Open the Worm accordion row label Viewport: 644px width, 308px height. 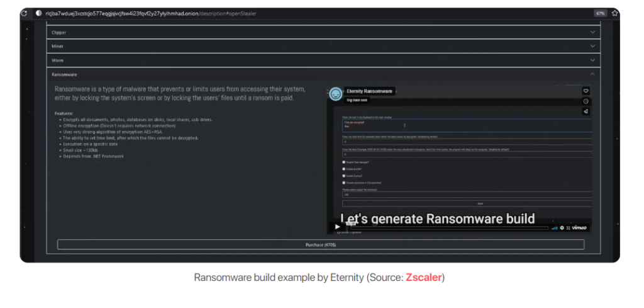(57, 60)
